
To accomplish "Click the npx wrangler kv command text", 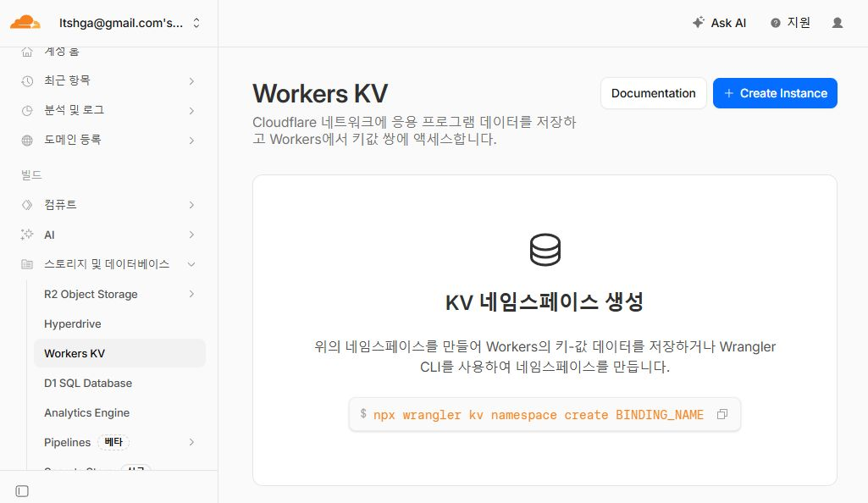I will (538, 415).
